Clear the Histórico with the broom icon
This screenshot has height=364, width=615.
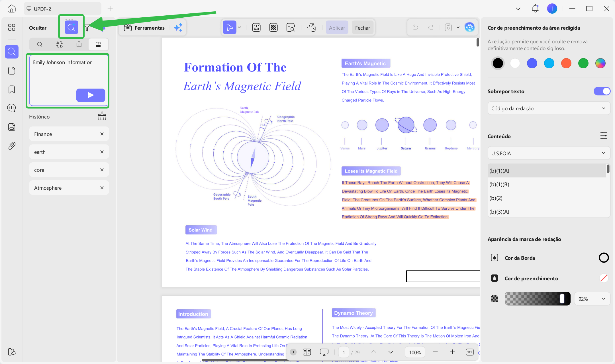(102, 116)
